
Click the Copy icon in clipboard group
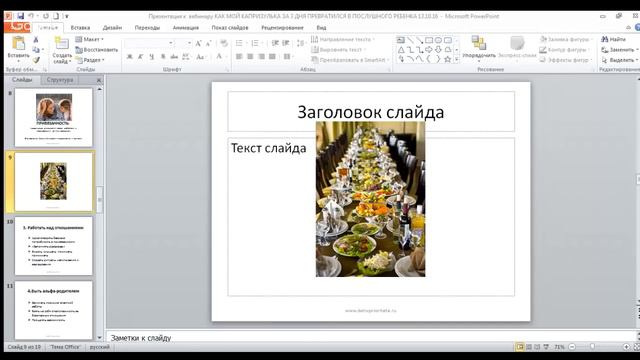click(36, 50)
